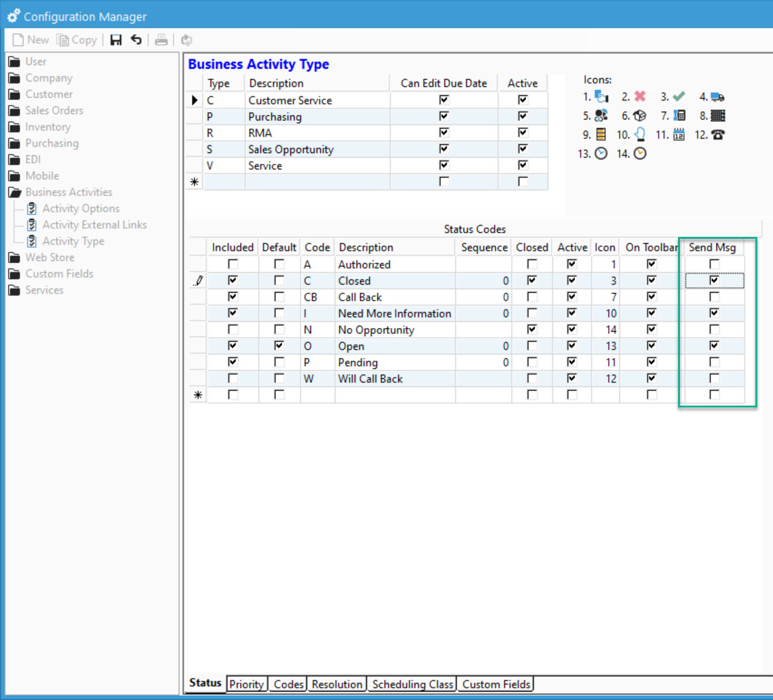
Task: Toggle Default checkbox for Open status
Action: 279,346
